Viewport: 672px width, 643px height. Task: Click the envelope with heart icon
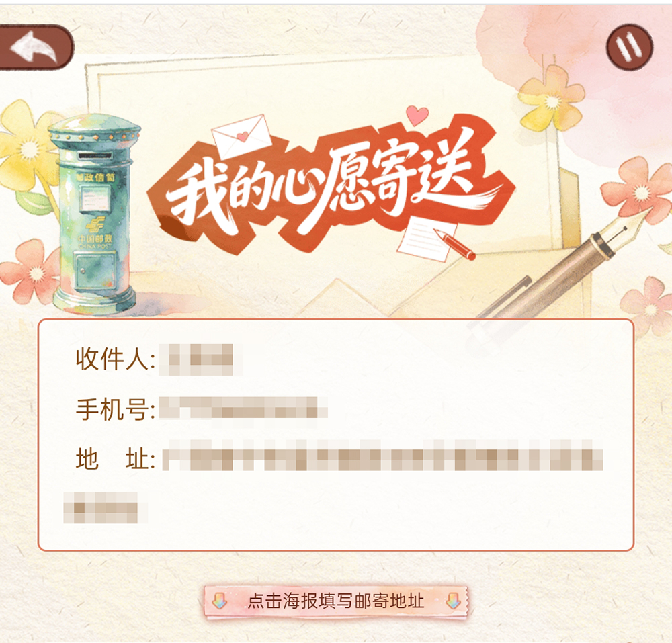click(x=242, y=136)
